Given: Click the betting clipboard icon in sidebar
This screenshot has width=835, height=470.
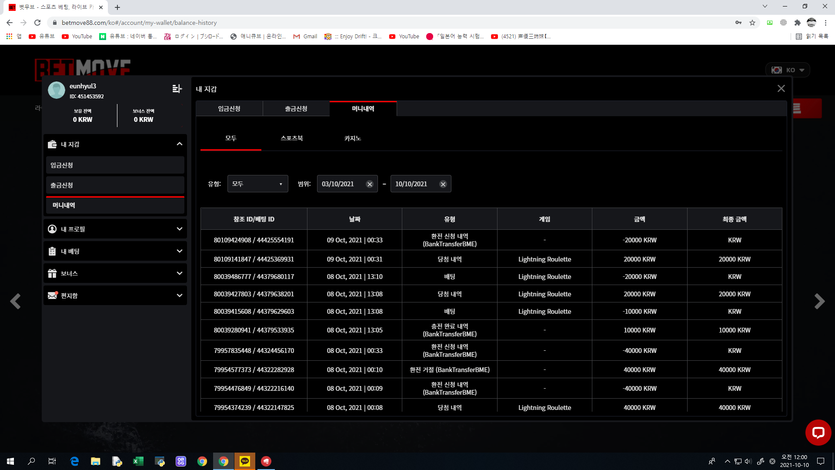Looking at the screenshot, I should coord(52,251).
